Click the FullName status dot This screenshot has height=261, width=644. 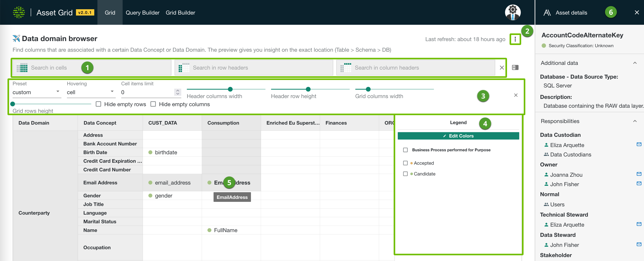[x=209, y=230]
